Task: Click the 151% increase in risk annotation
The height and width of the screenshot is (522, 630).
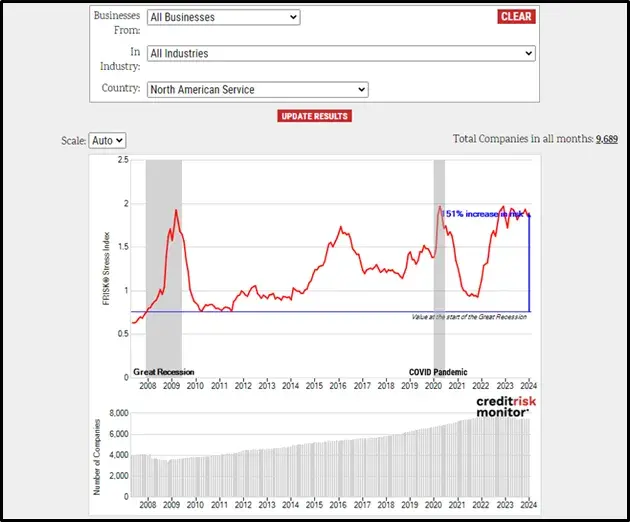Action: point(484,214)
